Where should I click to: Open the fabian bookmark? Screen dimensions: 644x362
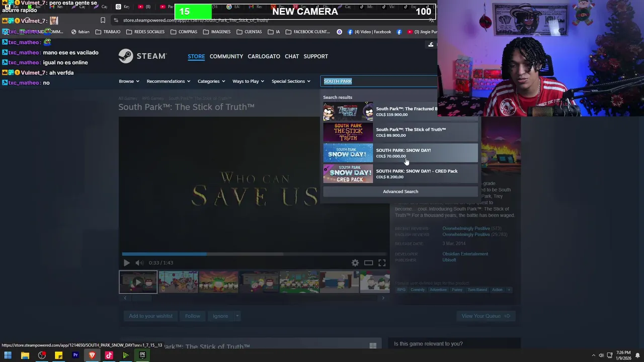[80, 32]
